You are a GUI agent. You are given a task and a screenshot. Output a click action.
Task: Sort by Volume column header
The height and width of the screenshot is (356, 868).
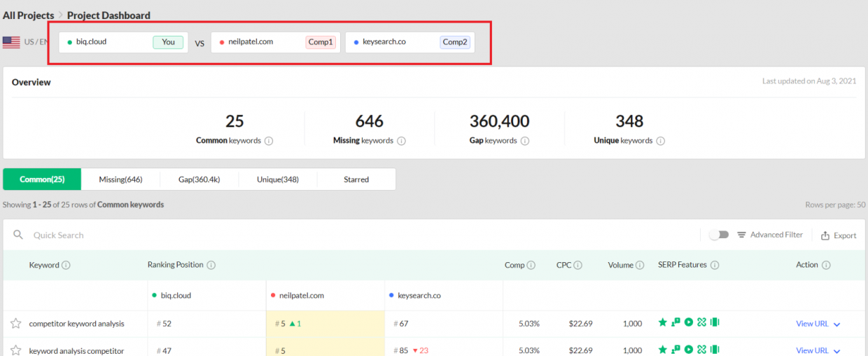[x=620, y=265]
